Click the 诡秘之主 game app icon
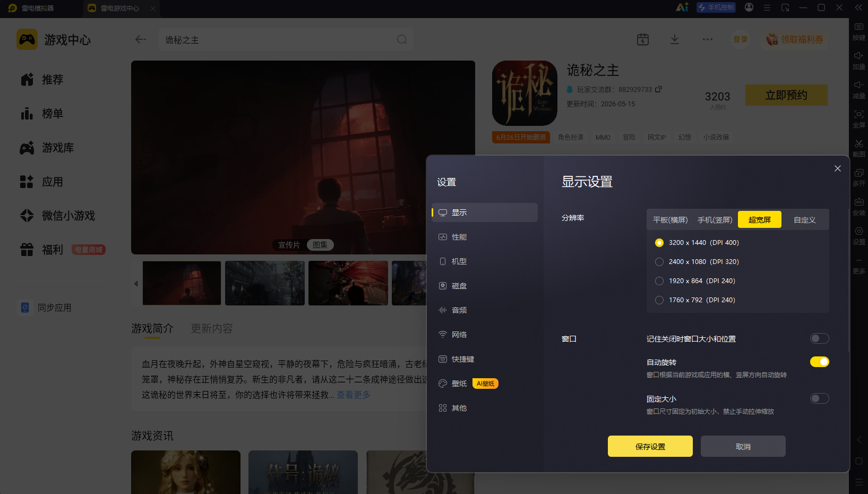Screen dimensions: 868x494 tap(525, 93)
